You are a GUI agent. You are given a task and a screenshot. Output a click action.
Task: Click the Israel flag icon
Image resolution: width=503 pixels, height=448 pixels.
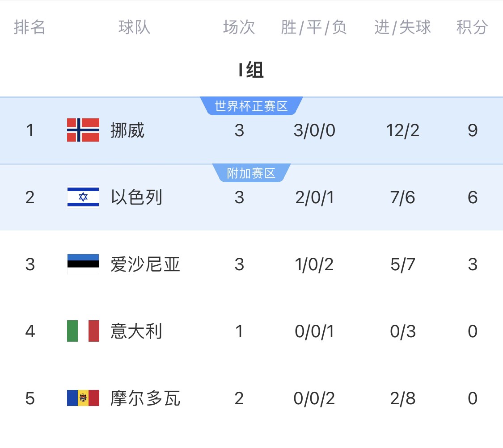(83, 197)
